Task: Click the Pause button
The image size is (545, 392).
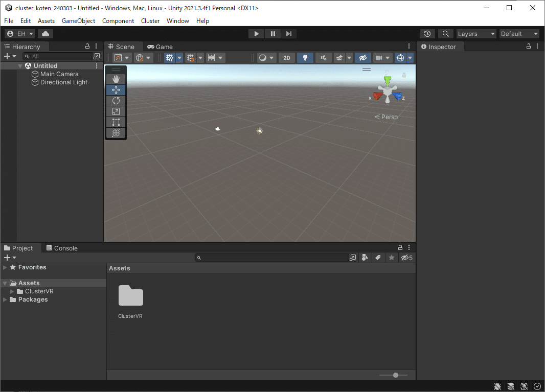Action: (x=272, y=34)
